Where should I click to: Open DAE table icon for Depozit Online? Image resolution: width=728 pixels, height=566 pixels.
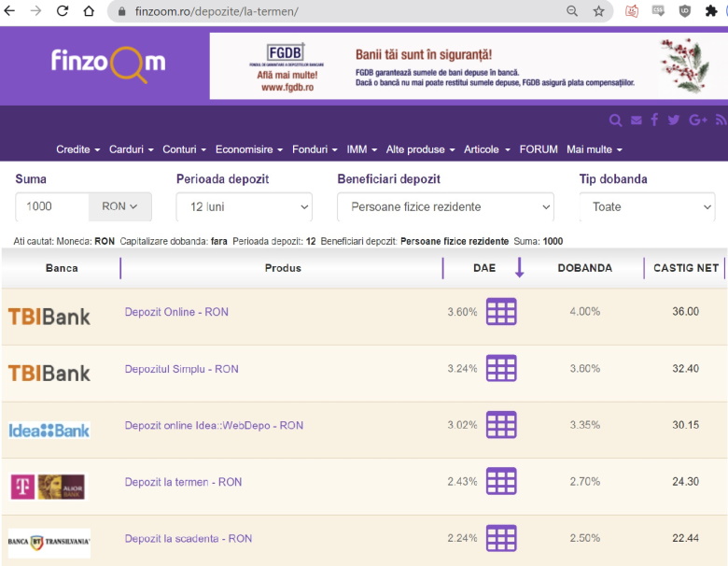(x=501, y=312)
